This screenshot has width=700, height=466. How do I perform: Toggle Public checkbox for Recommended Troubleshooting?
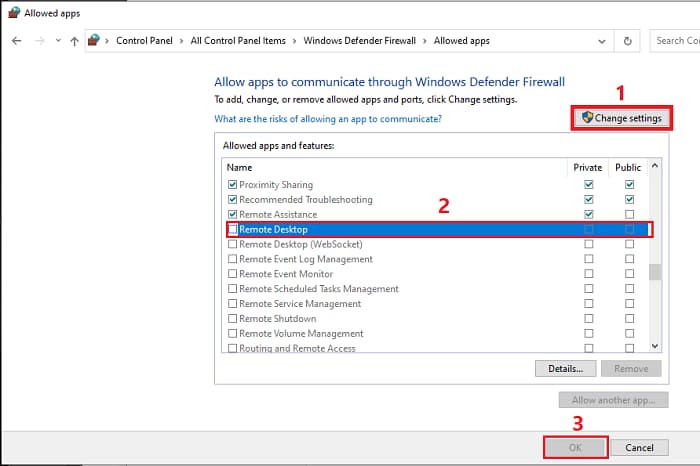click(x=629, y=199)
